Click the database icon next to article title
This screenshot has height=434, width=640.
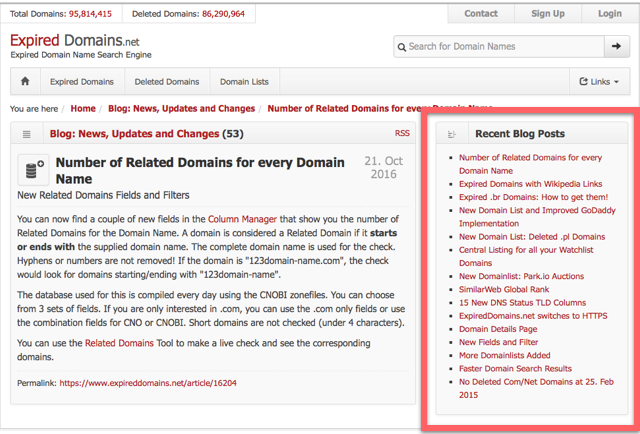(33, 169)
